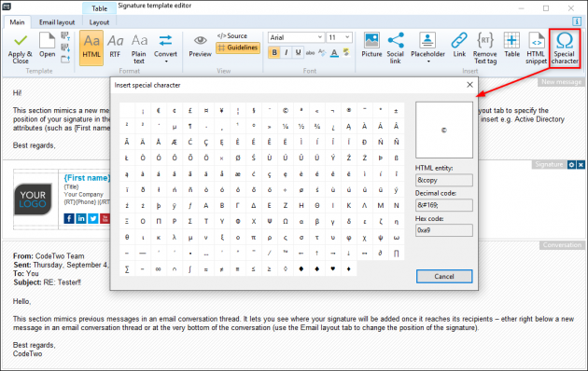The image size is (588, 371).
Task: Switch format to Plain text
Action: pyautogui.click(x=139, y=48)
